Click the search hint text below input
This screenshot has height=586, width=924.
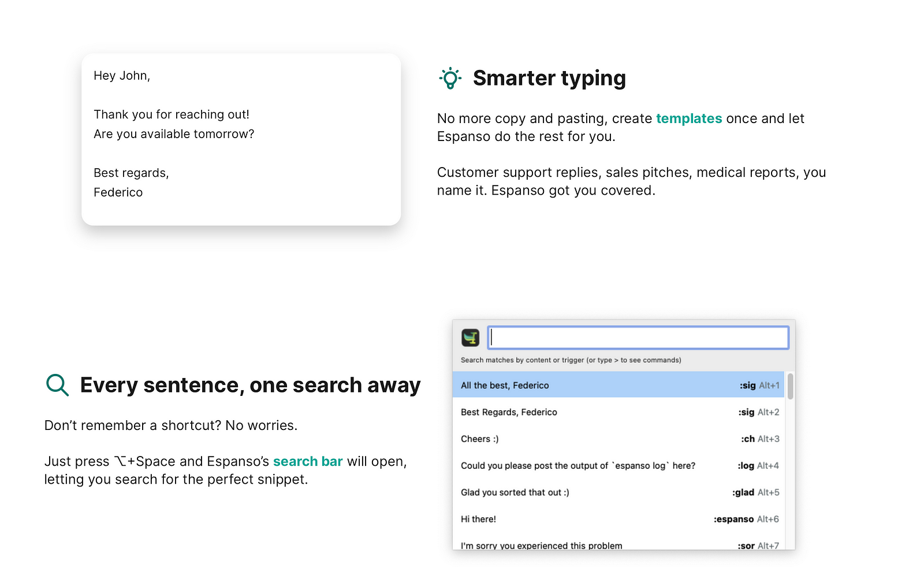pyautogui.click(x=571, y=360)
